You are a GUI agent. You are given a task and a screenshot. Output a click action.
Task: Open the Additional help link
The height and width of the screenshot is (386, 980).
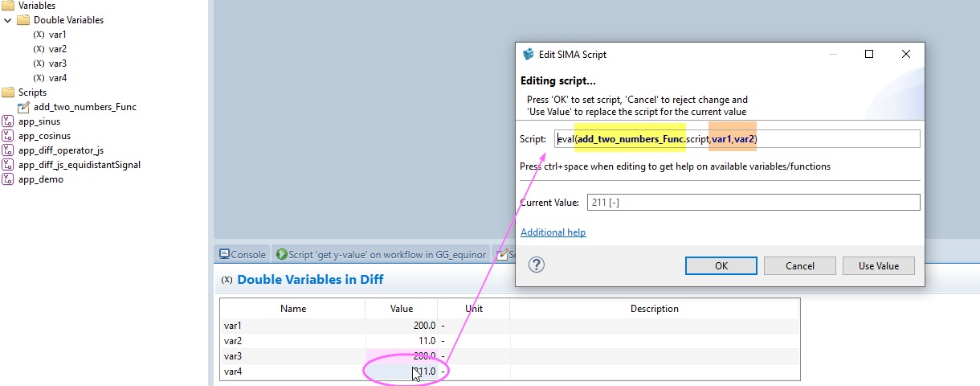[553, 232]
